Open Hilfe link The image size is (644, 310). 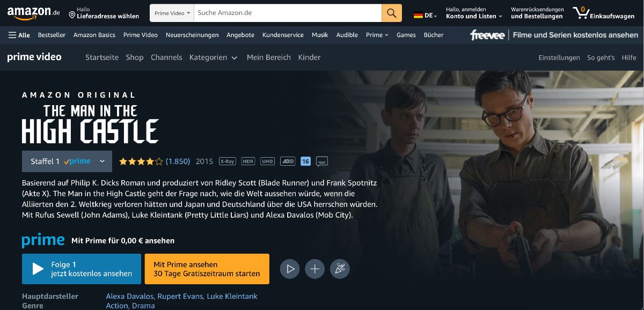pos(629,57)
